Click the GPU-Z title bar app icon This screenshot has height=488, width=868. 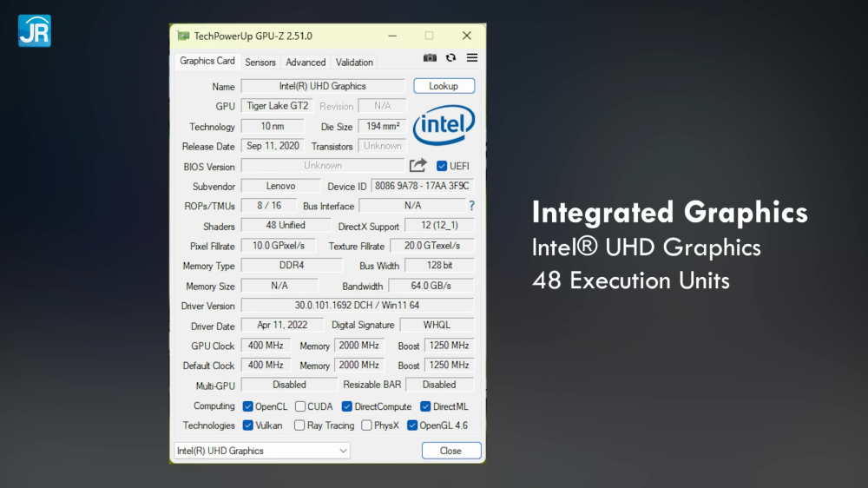(x=183, y=36)
